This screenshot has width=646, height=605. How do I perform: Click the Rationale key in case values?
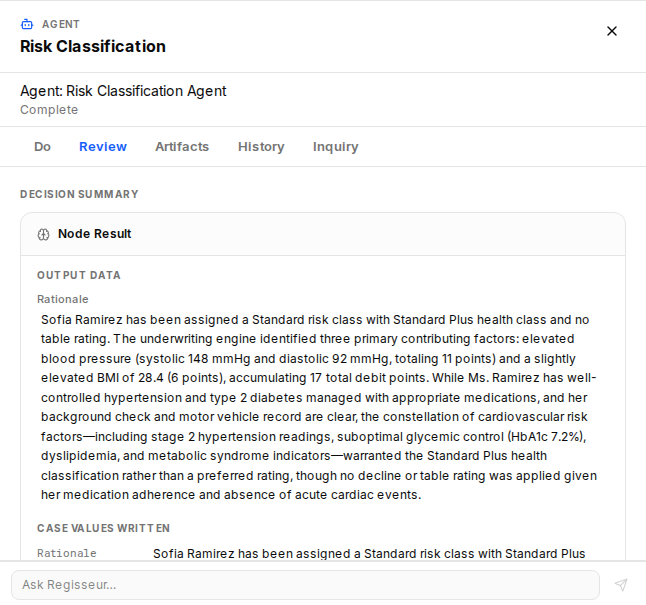[67, 553]
